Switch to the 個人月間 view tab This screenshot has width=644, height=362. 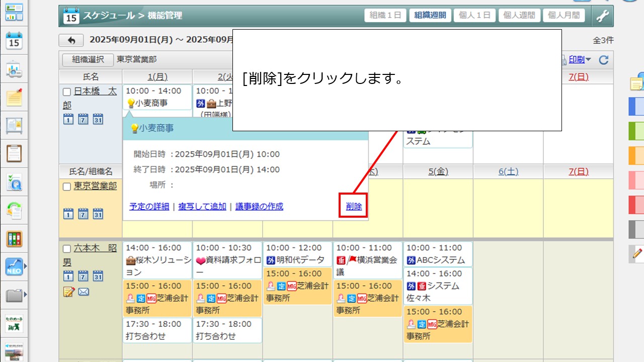[563, 16]
